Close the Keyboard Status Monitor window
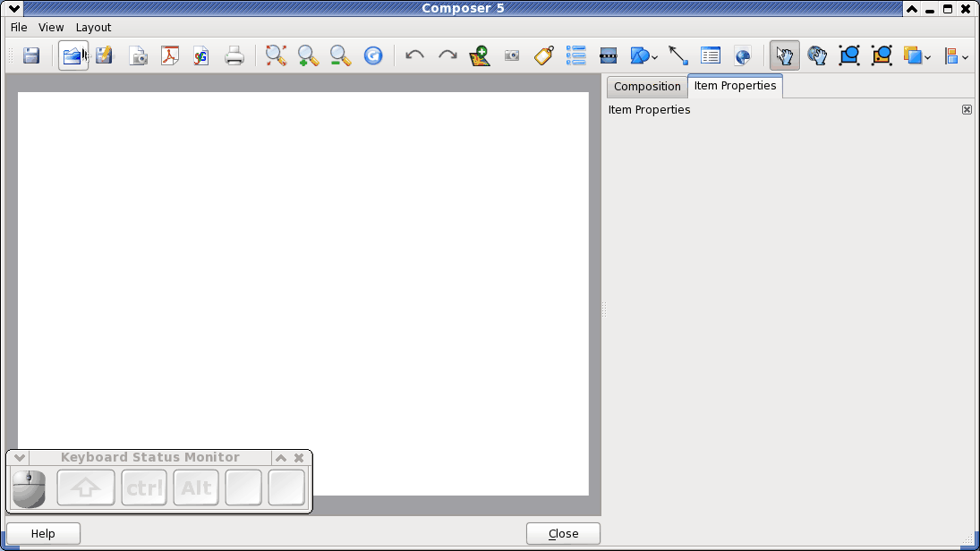The height and width of the screenshot is (551, 980). [x=299, y=458]
